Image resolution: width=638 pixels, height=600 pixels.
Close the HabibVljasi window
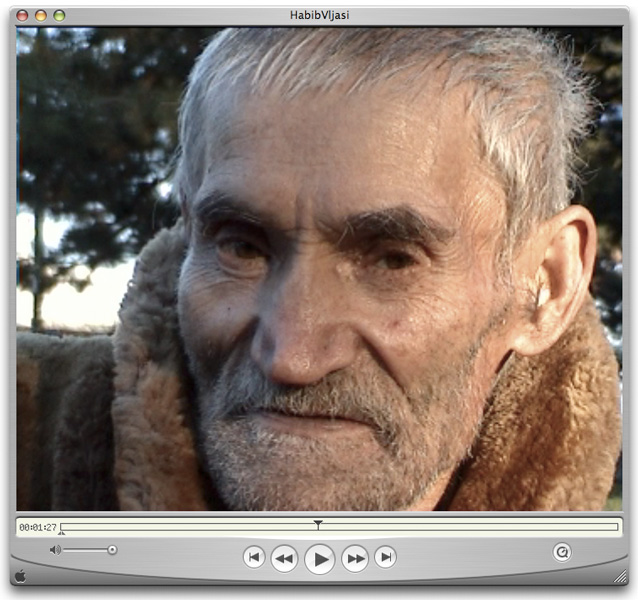coord(22,16)
